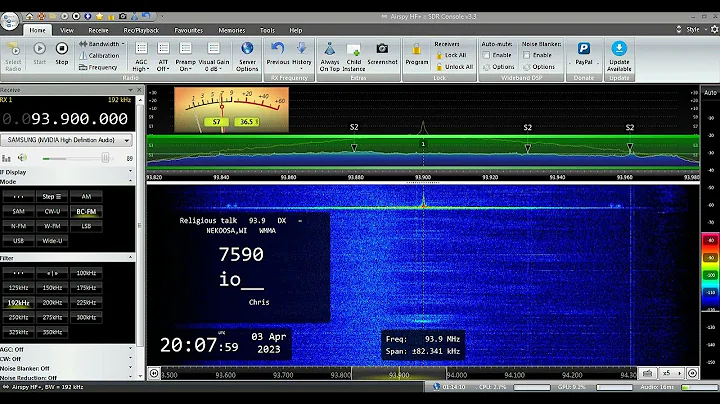Open the Memories tab
Viewport: 720px width, 404px height.
tap(231, 30)
